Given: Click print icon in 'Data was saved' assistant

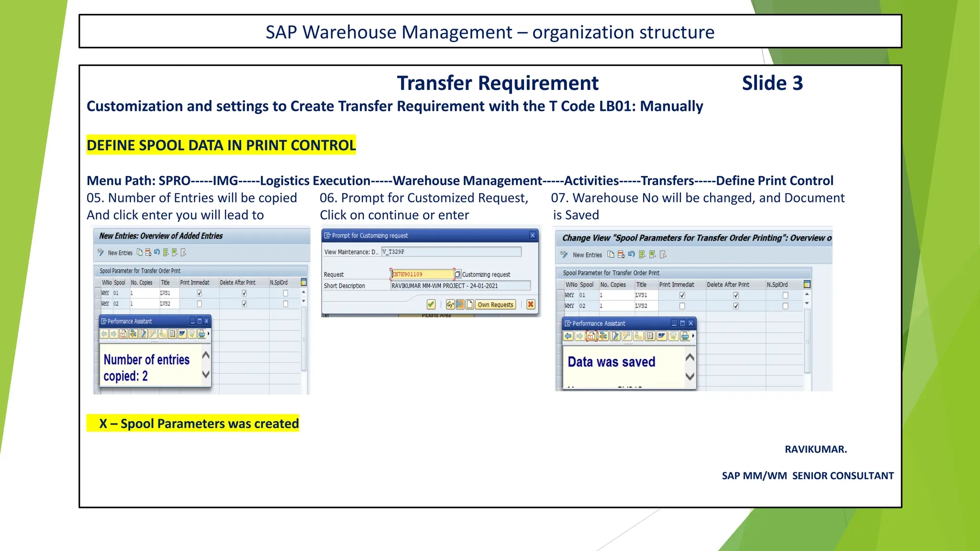Looking at the screenshot, I should (x=685, y=336).
